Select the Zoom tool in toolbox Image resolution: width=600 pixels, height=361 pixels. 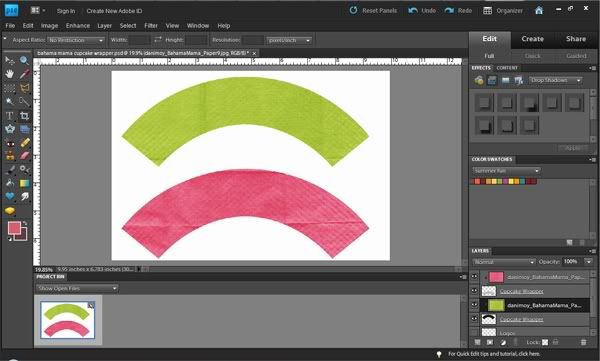click(x=24, y=60)
